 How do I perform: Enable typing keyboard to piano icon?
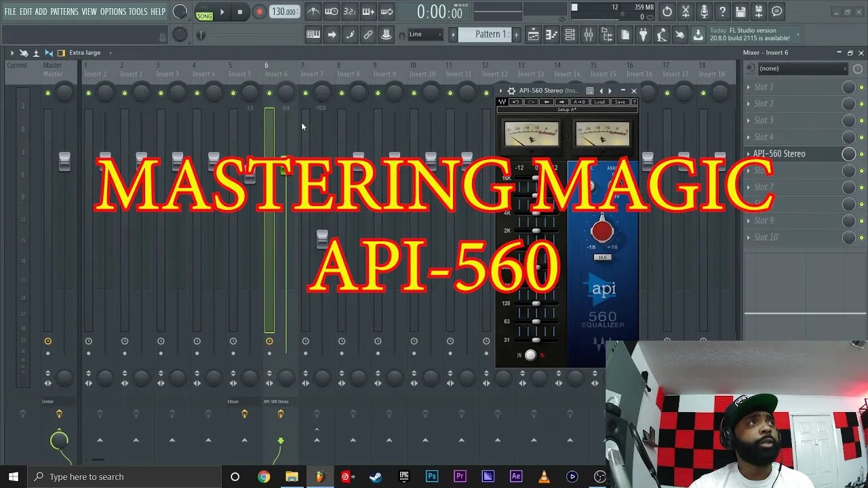313,35
